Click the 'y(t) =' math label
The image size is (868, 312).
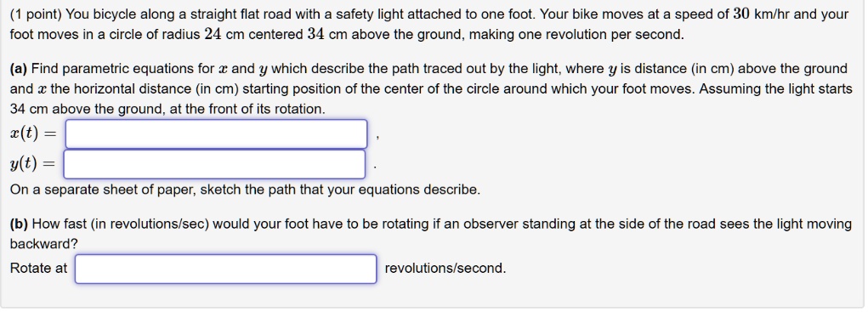tap(32, 164)
